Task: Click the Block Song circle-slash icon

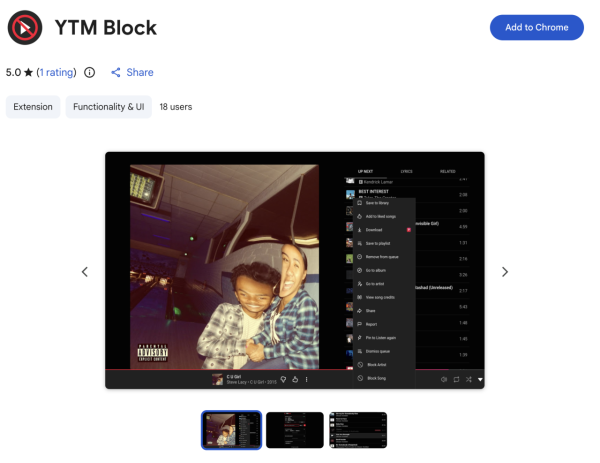Action: tap(360, 378)
